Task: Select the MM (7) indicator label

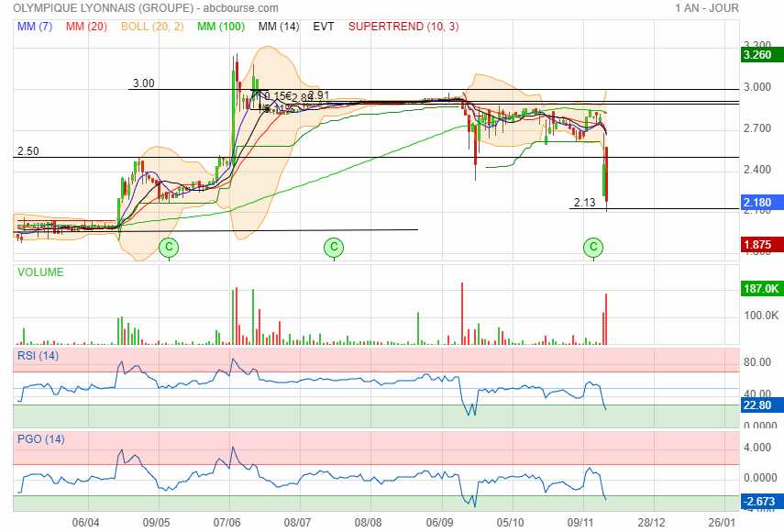Action: [x=35, y=27]
